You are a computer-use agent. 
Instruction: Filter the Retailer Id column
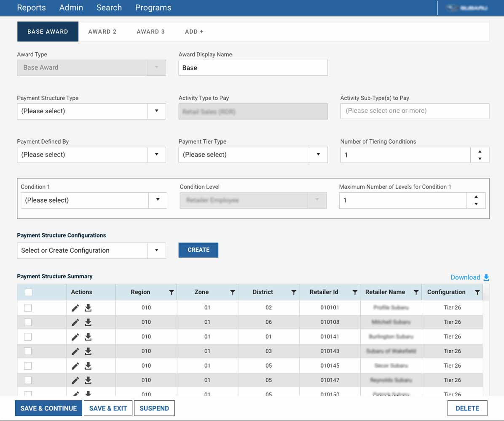click(355, 292)
